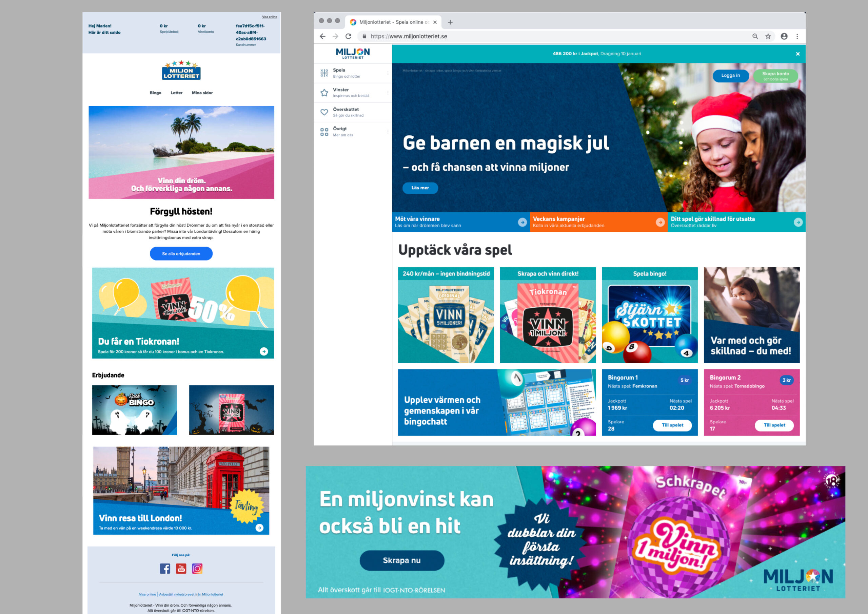The height and width of the screenshot is (614, 868).
Task: Click the Bingorum 2 '3 kr' badge
Action: (x=787, y=380)
